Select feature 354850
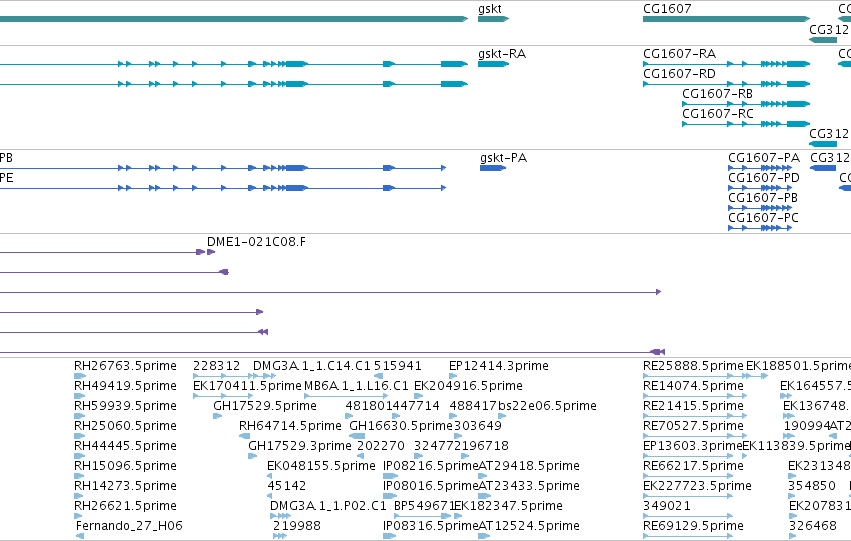The height and width of the screenshot is (541, 851). (x=812, y=486)
